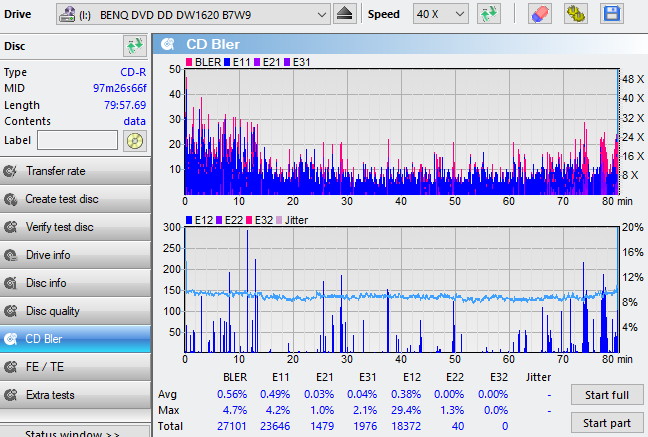Screen dimensions: 648x437
Task: Click the eraser icon in the toolbar
Action: pyautogui.click(x=540, y=14)
